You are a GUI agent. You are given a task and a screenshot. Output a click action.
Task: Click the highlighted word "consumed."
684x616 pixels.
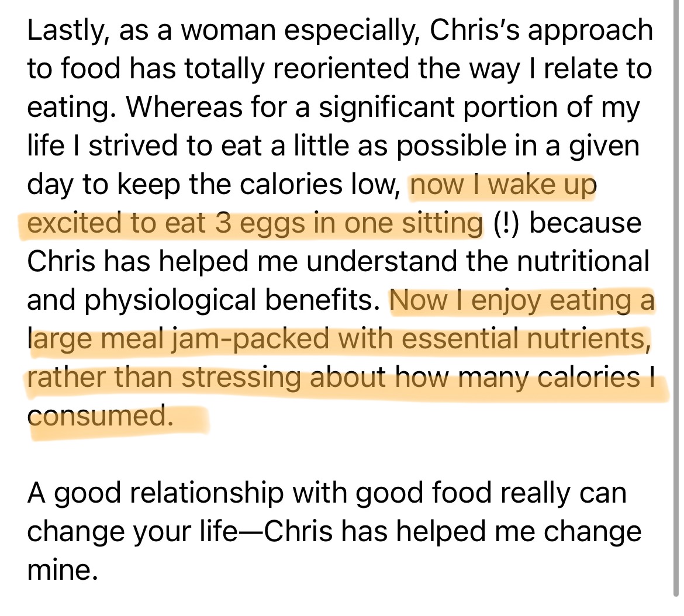pyautogui.click(x=101, y=416)
